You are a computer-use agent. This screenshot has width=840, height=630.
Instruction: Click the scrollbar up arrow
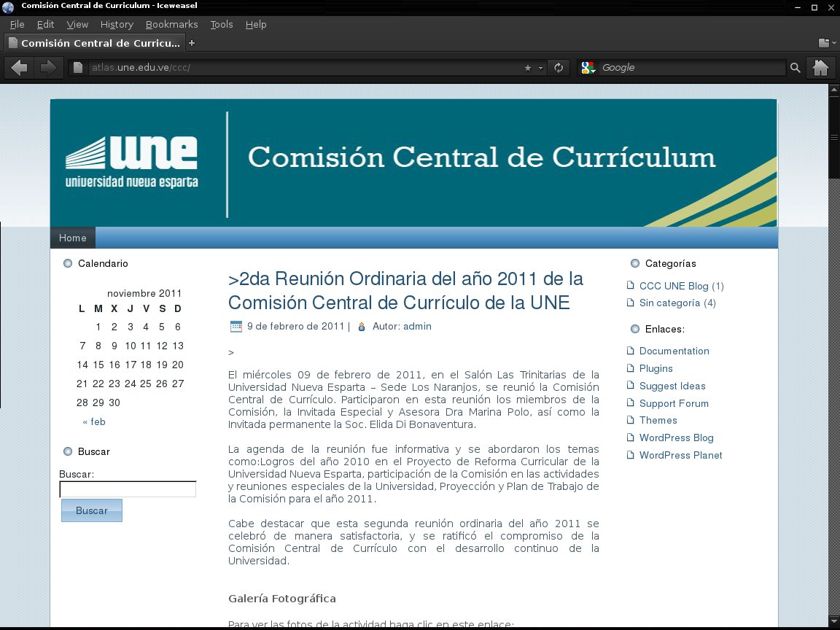834,90
